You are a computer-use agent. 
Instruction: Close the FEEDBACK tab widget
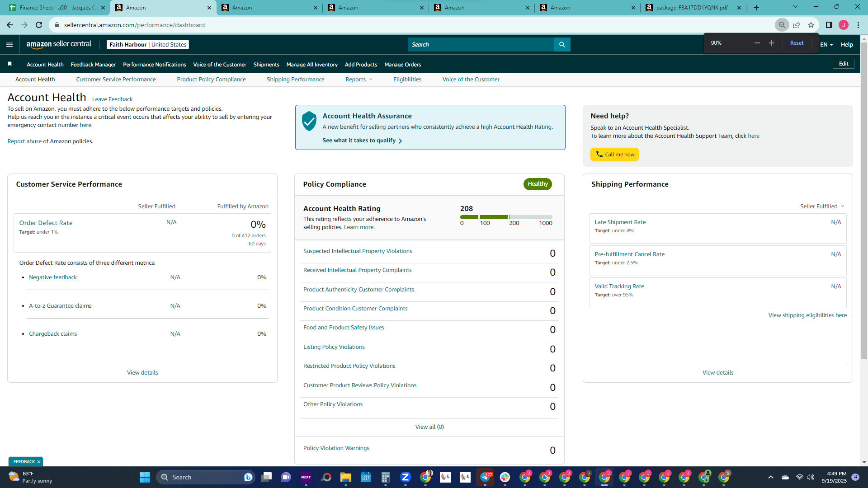click(x=39, y=462)
